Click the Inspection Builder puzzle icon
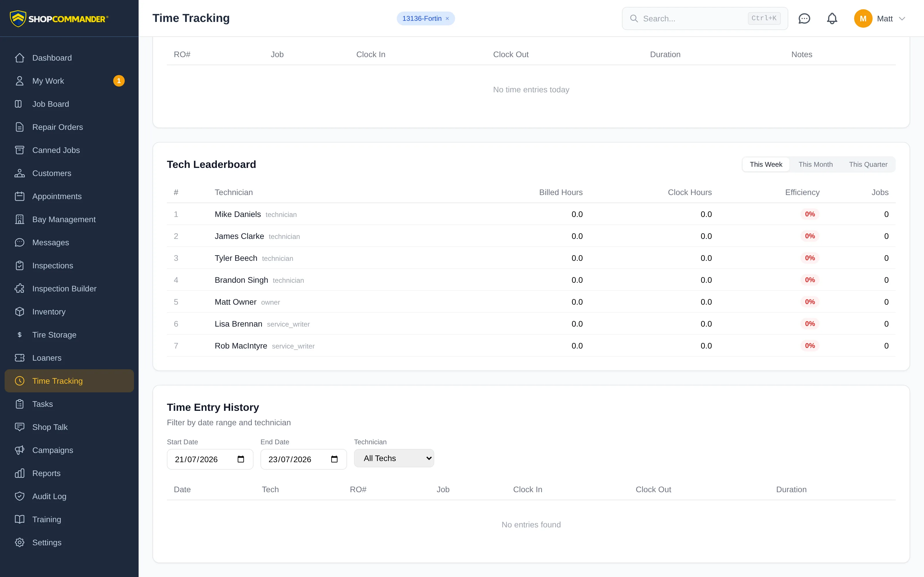 pos(19,288)
